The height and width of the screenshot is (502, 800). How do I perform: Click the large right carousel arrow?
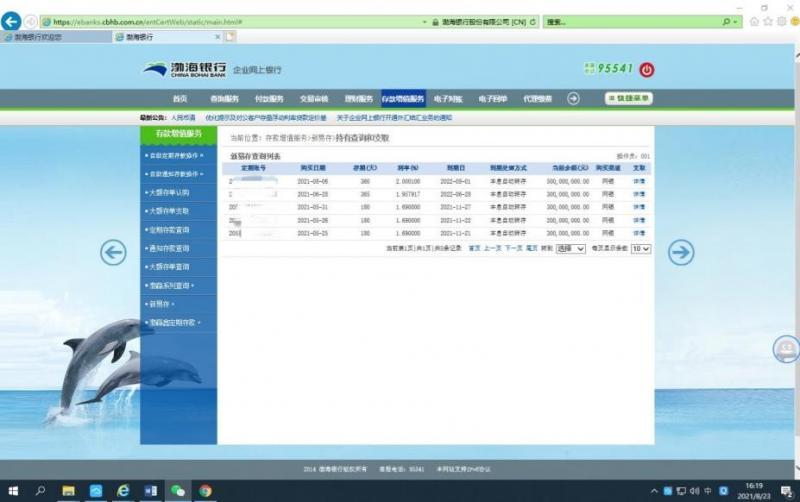point(681,252)
